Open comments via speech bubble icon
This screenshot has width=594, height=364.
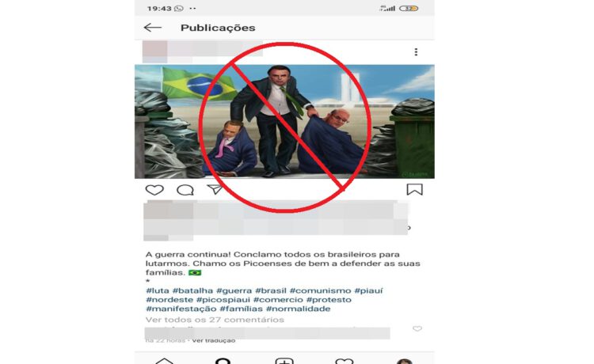[x=185, y=190]
